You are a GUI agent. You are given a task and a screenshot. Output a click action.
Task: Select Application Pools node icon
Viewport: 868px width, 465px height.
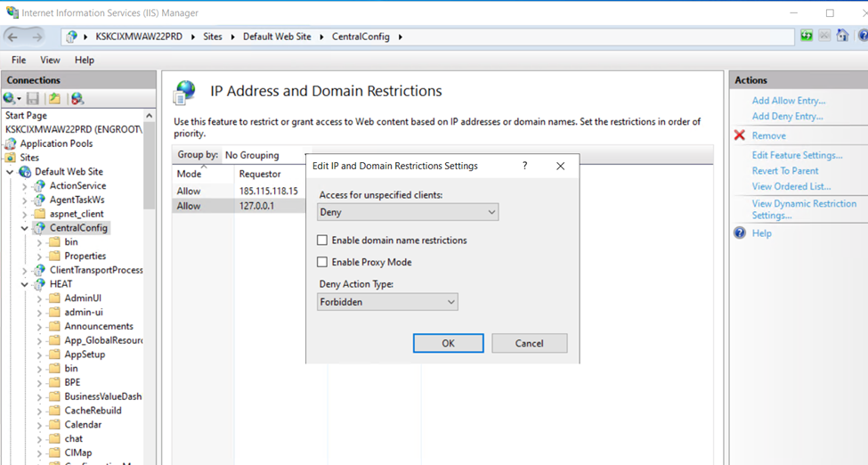click(12, 143)
